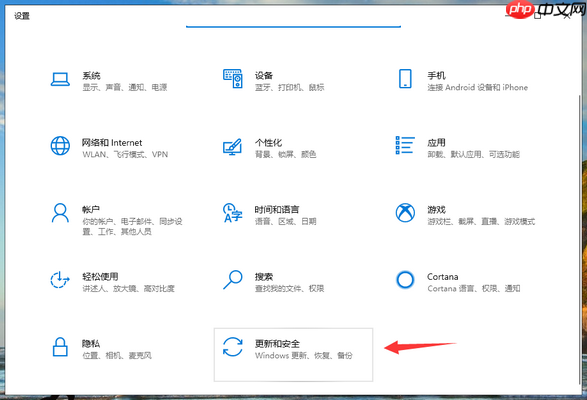Image resolution: width=587 pixels, height=400 pixels.
Task: Open the 轻松使用 dashed clock icon
Action: click(60, 280)
